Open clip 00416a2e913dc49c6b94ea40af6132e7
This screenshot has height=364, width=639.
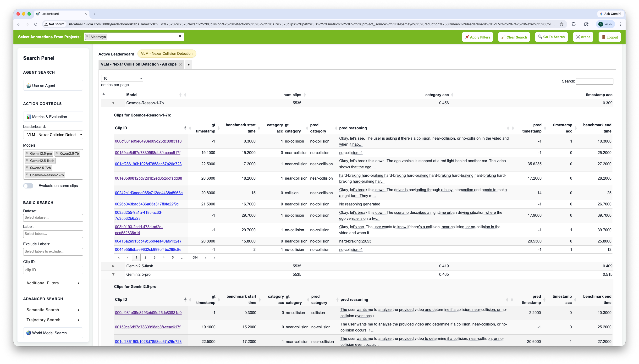[148, 241]
